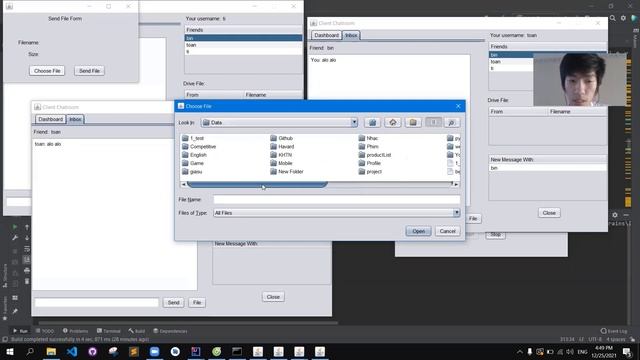Click Open button in Choose File dialog
The image size is (640, 360).
[x=418, y=231]
